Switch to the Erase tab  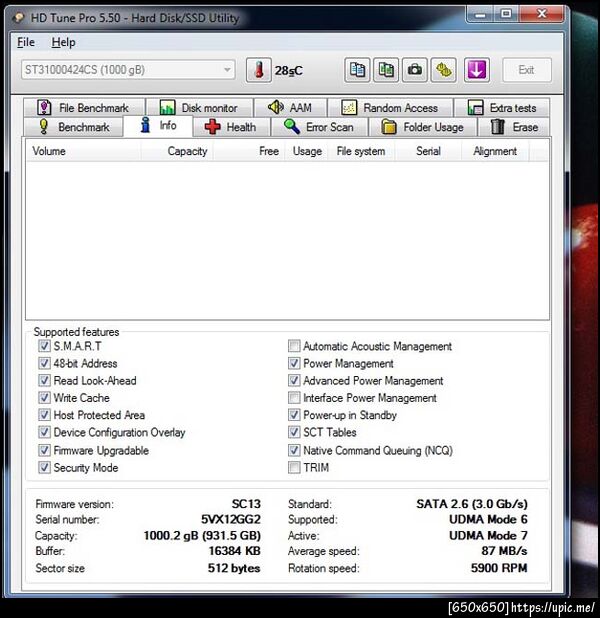click(514, 127)
